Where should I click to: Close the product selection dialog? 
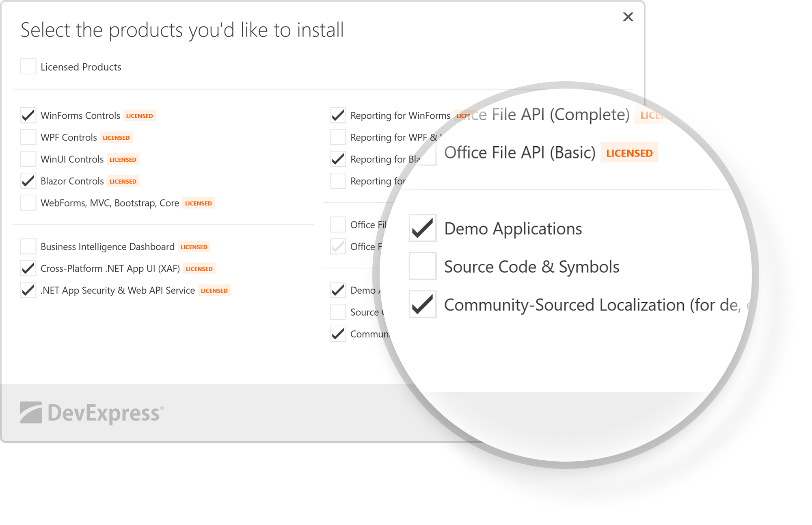(x=628, y=17)
